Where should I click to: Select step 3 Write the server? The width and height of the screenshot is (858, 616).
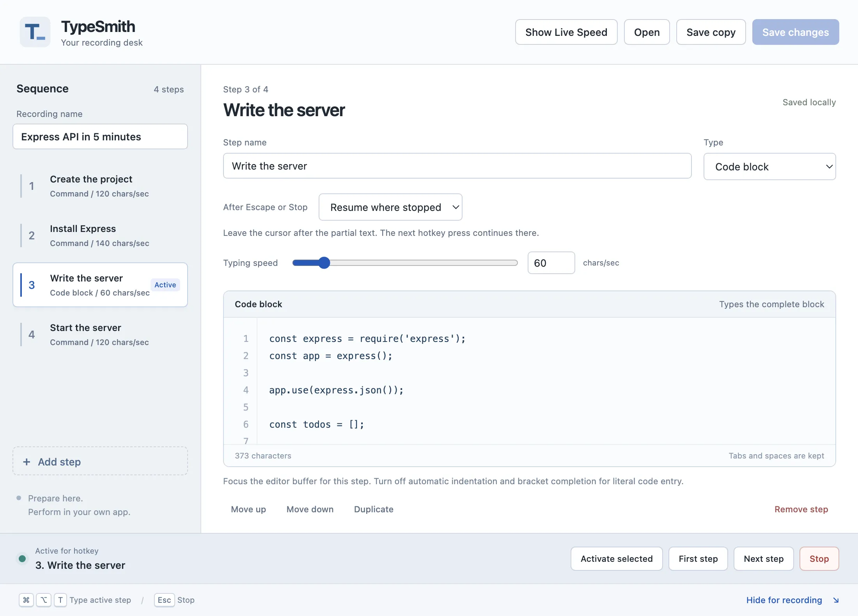point(100,285)
